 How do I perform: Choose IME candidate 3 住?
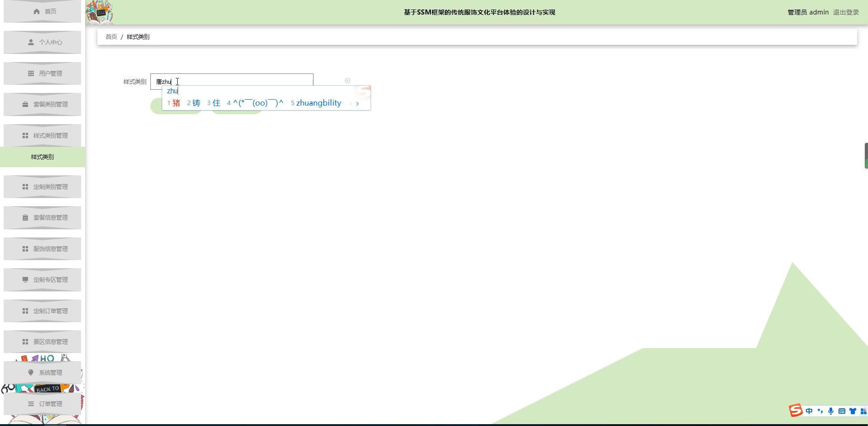coord(213,103)
